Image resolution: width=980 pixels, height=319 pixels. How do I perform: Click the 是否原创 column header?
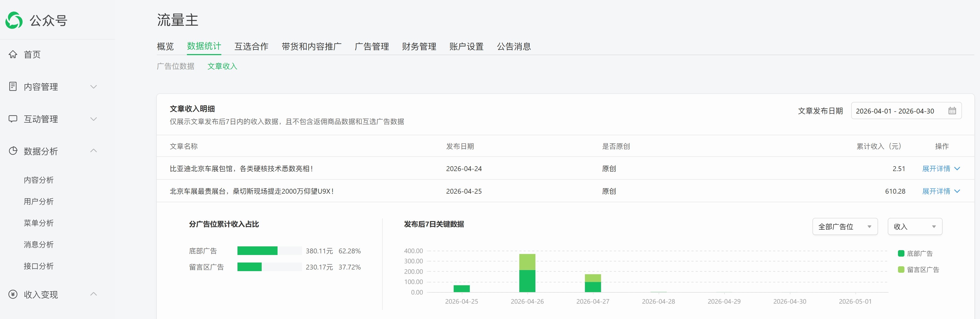[616, 146]
